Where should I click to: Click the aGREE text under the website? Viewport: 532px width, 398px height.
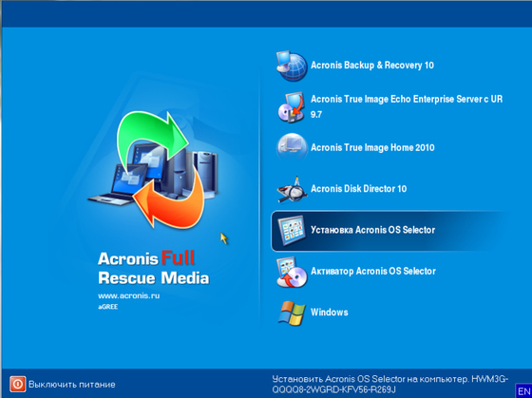(x=108, y=307)
